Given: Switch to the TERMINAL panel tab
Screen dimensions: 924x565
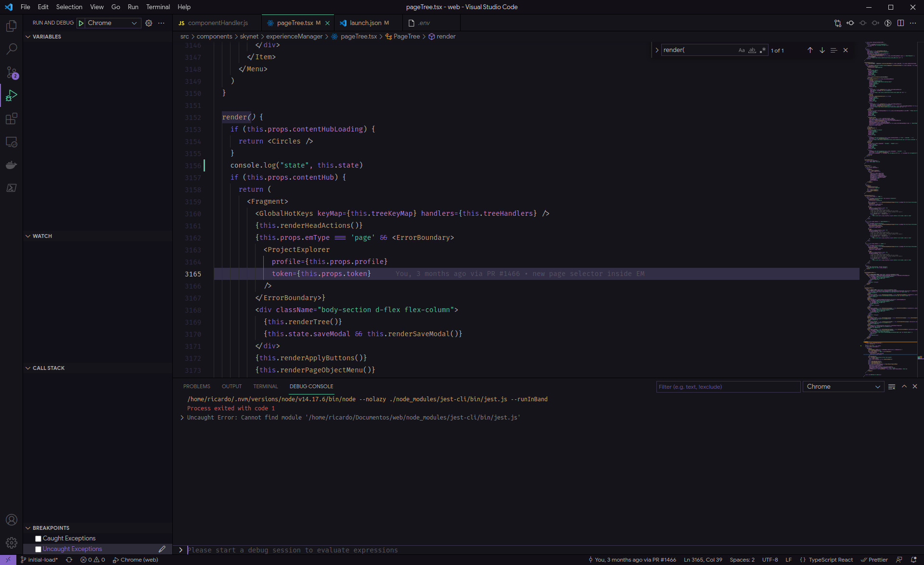Looking at the screenshot, I should click(266, 387).
